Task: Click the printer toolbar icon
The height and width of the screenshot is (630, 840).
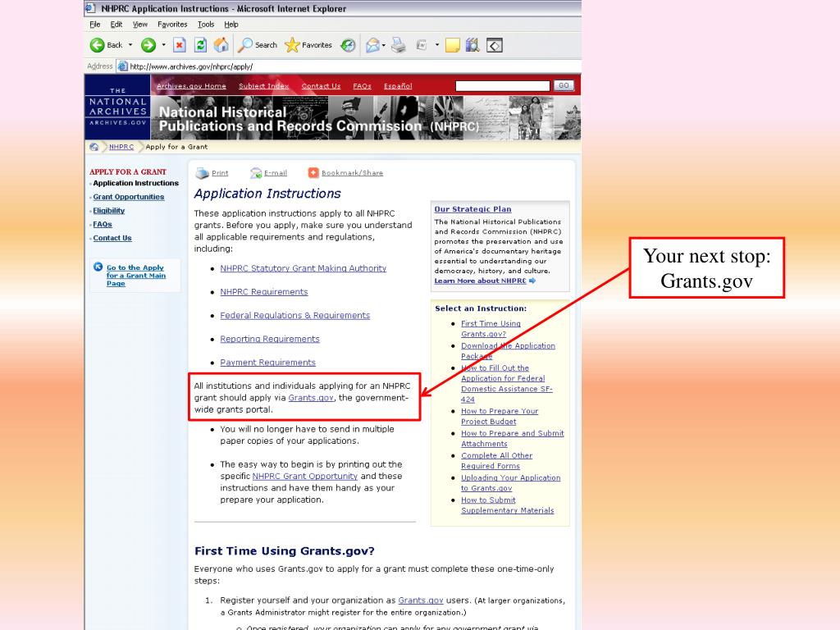Action: coord(398,46)
